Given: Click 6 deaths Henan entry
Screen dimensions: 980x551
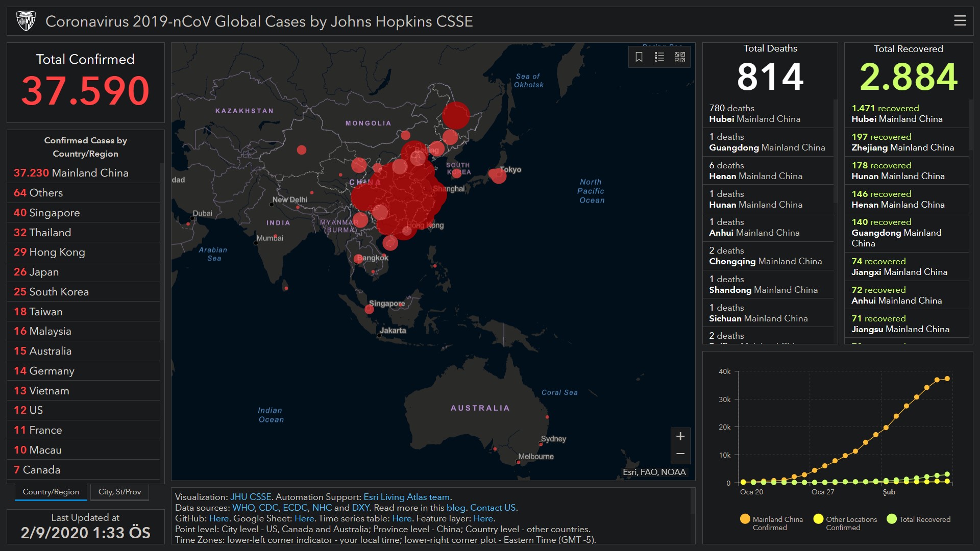Looking at the screenshot, I should coord(768,170).
